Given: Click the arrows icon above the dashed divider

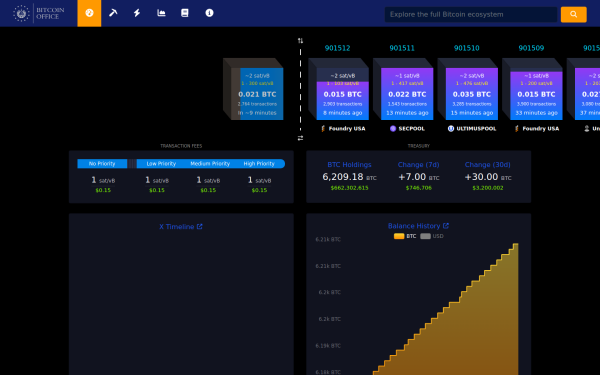Looking at the screenshot, I should coord(300,41).
